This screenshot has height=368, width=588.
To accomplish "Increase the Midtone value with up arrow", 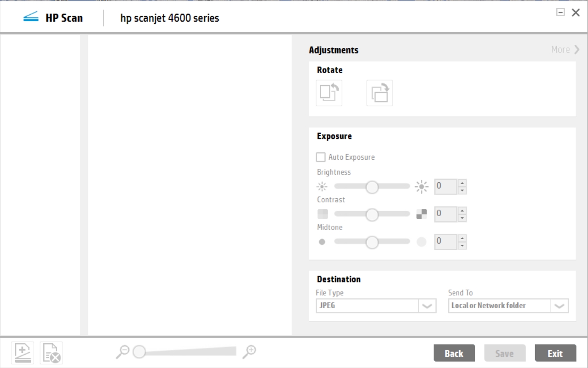I will tap(462, 238).
